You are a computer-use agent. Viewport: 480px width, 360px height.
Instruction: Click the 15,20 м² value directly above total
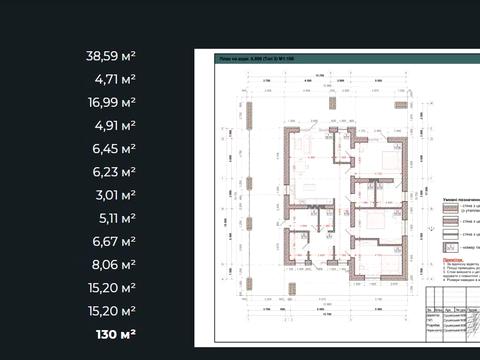112,311
